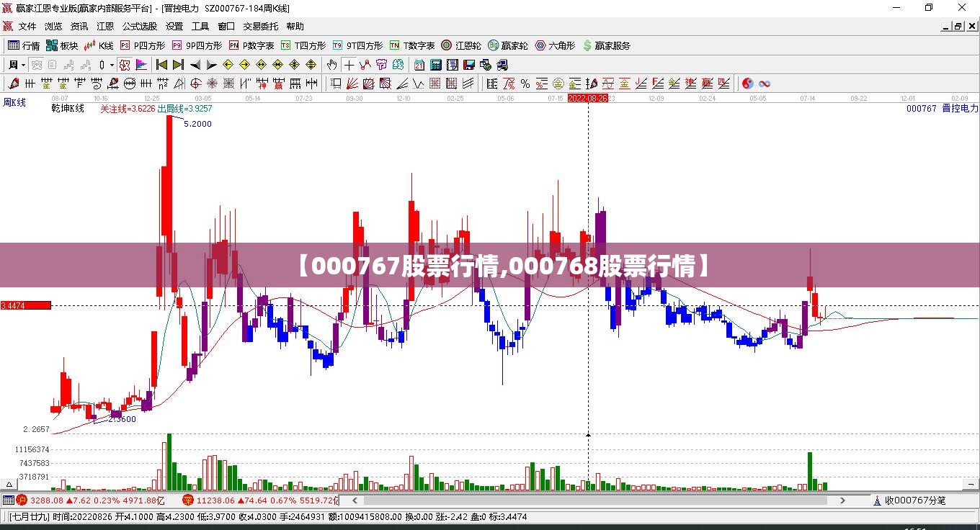Select the hand pan tool

point(331,65)
